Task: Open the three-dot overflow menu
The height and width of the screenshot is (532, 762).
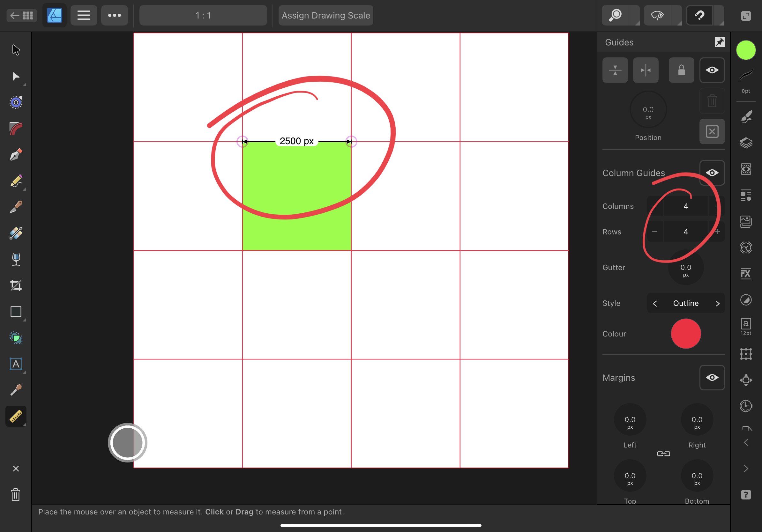Action: (x=114, y=15)
